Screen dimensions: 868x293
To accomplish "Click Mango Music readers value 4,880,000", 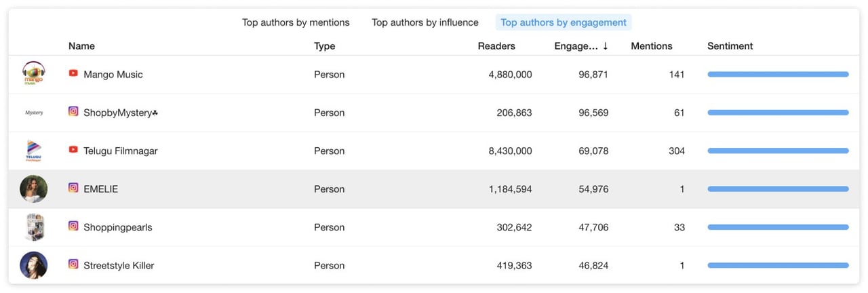I will pos(510,75).
